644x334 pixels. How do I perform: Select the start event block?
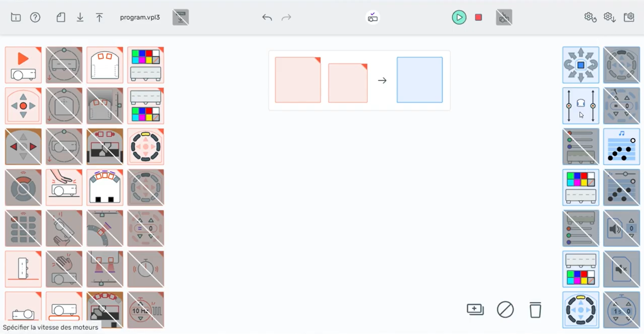[23, 65]
